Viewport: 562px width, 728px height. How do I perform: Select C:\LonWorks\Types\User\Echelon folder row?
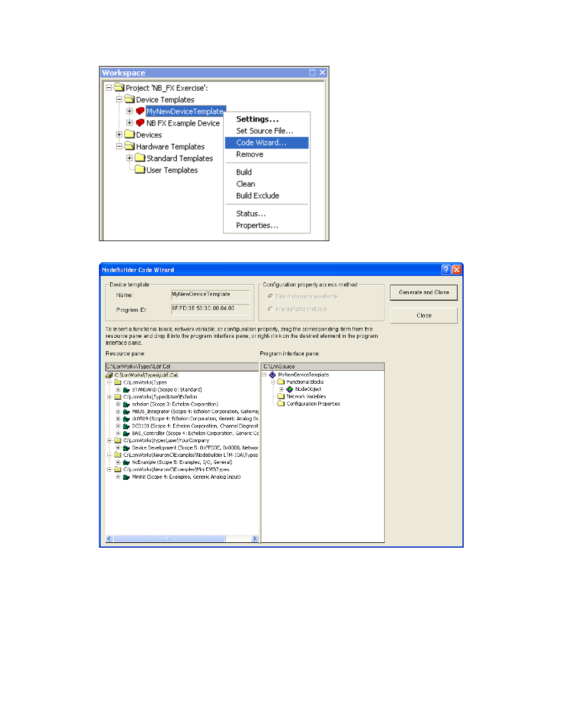(160, 397)
